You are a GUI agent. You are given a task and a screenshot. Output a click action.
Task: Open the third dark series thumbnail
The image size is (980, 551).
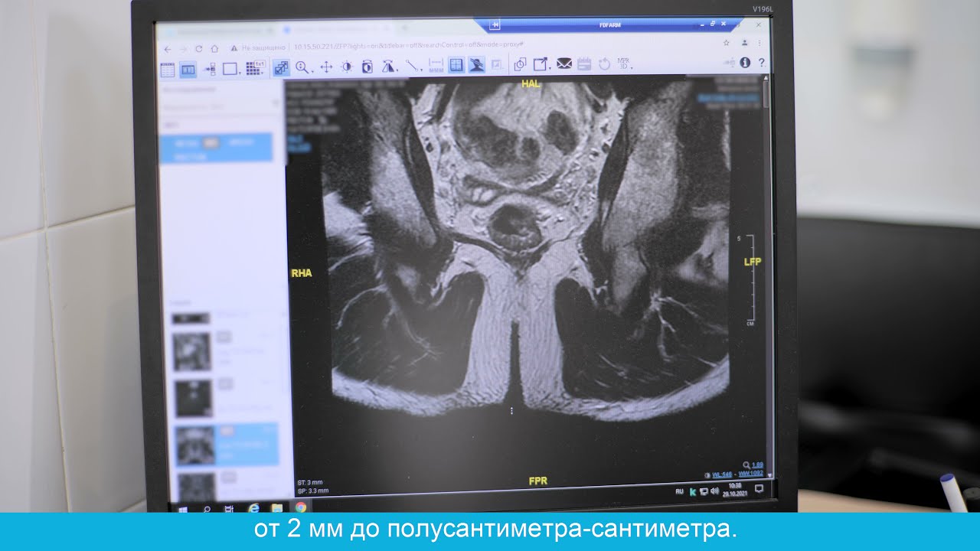pos(194,398)
